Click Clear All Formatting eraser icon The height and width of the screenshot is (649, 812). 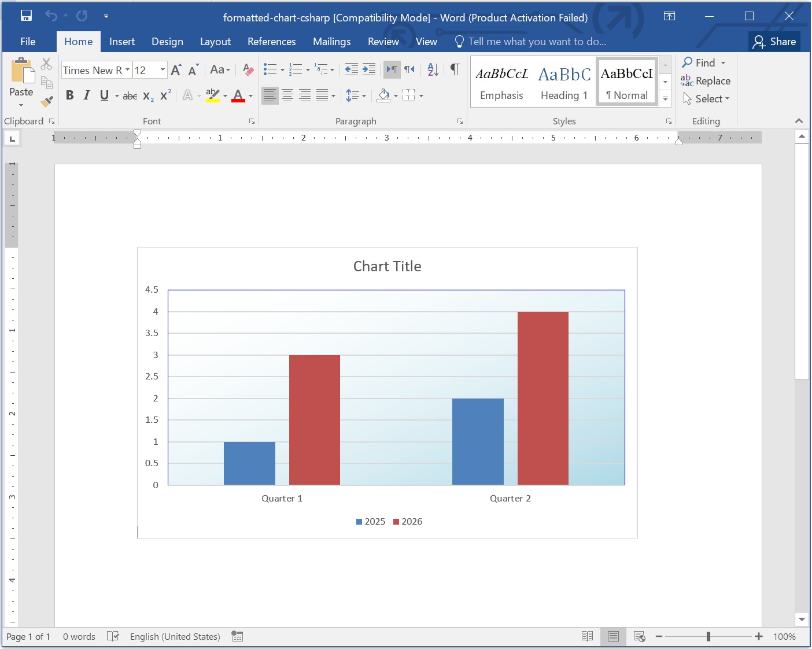tap(248, 70)
